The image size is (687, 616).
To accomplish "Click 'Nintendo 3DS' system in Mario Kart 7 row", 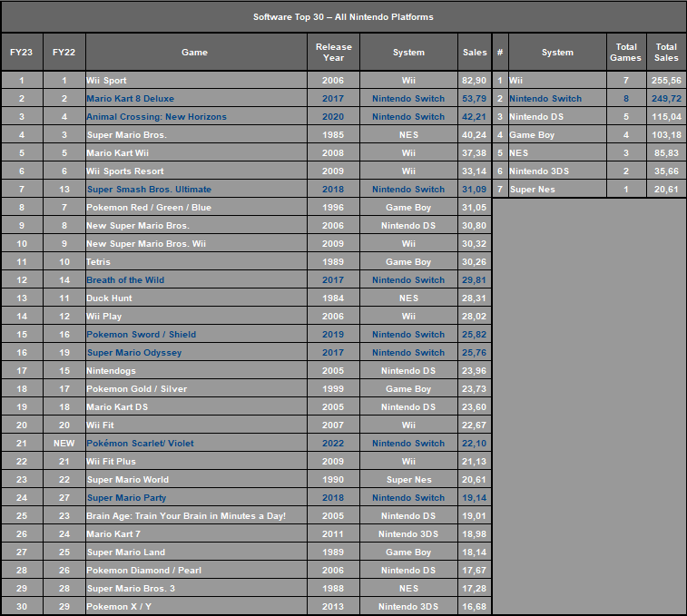I will point(408,534).
